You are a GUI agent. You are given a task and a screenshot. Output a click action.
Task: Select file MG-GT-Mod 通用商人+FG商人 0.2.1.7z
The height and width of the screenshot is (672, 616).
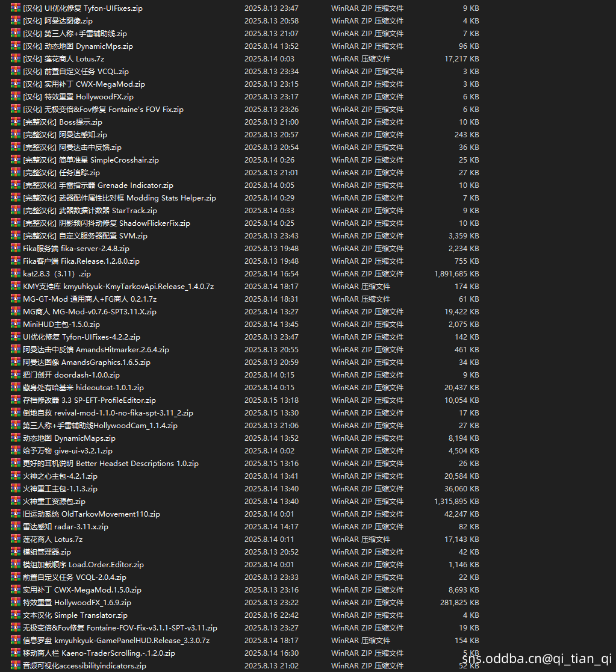[x=90, y=299]
